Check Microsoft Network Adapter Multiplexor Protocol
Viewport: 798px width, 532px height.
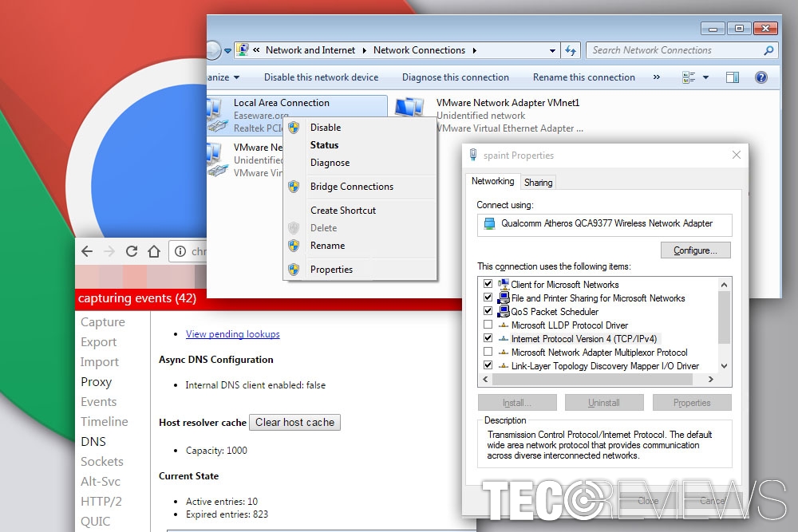488,352
